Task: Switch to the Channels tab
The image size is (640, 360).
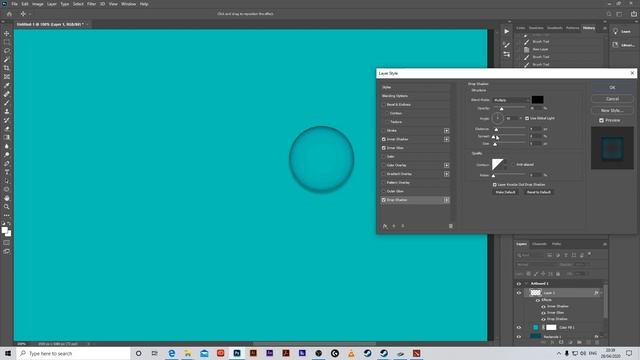Action: tap(539, 244)
